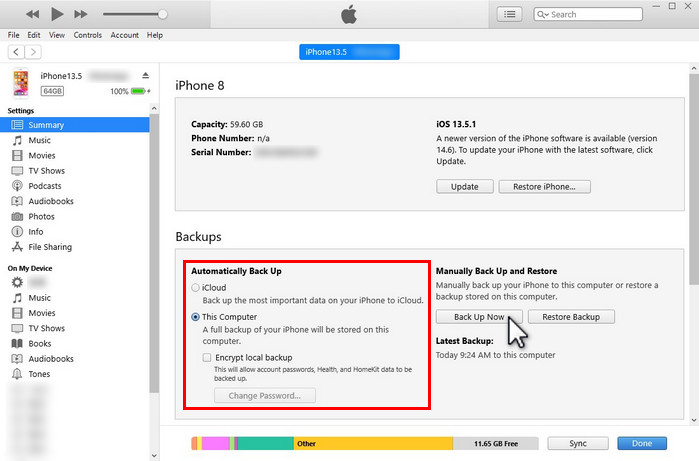Viewport: 699px width, 461px height.
Task: Click into the Search field
Action: 588,14
